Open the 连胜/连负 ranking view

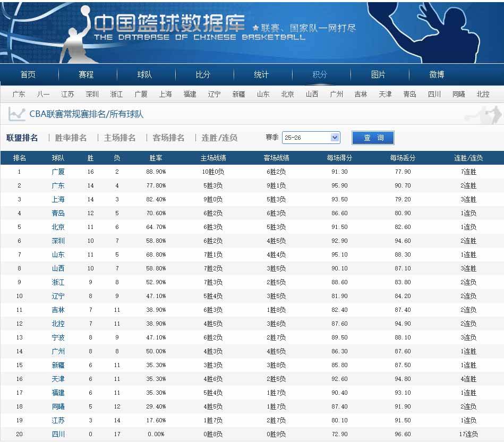coord(218,137)
